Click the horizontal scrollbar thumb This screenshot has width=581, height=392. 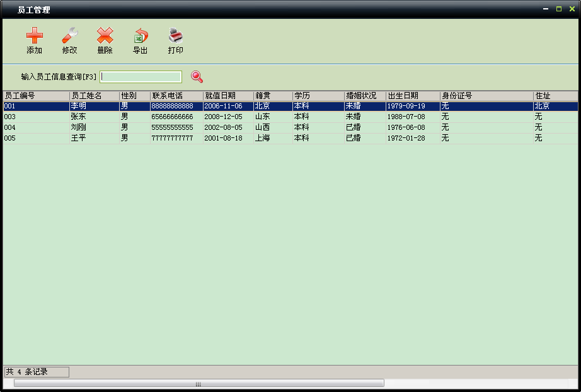[199, 383]
